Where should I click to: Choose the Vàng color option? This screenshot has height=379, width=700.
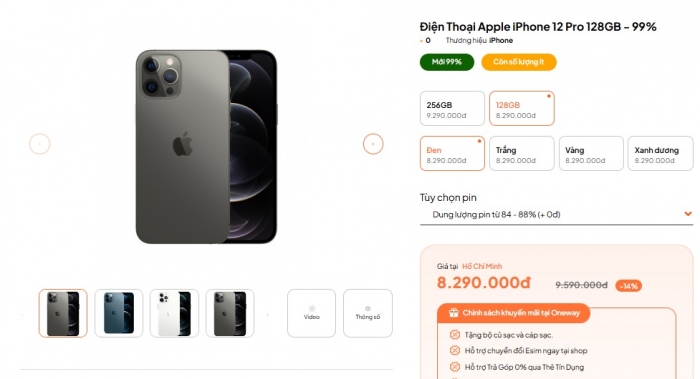(591, 154)
